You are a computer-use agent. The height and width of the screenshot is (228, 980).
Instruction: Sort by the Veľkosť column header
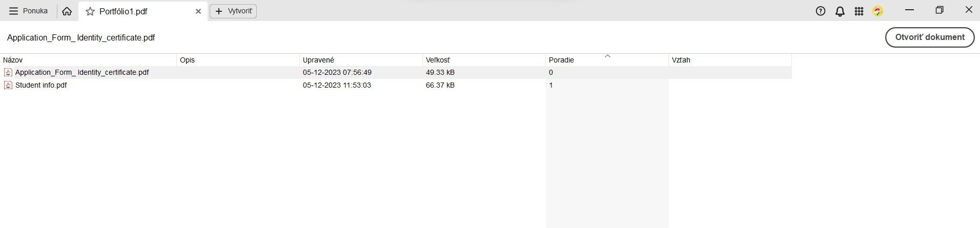438,60
